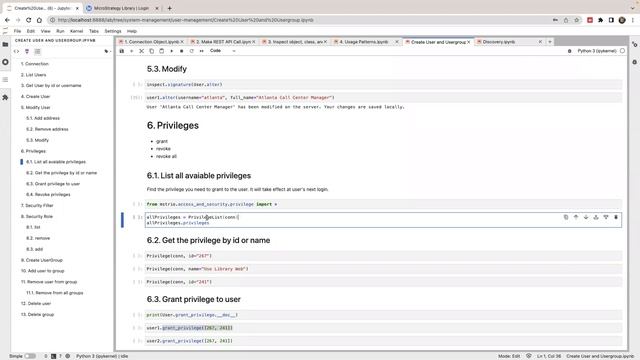Viewport: 640px width, 360px height.
Task: Click the user2.grant_privilege code cell
Action: (383, 341)
